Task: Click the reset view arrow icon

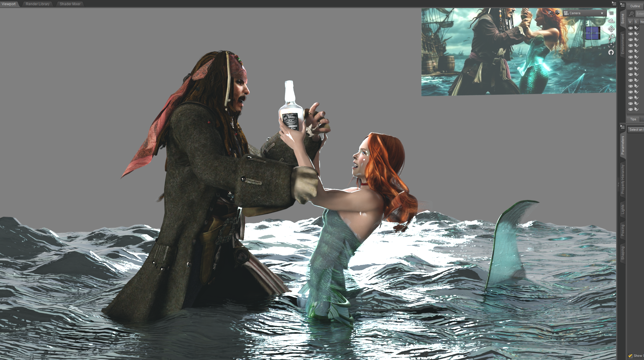Action: [611, 53]
